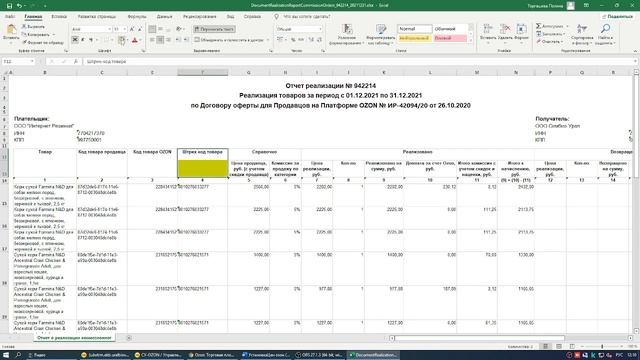Toggle right text alignment

click(x=168, y=40)
